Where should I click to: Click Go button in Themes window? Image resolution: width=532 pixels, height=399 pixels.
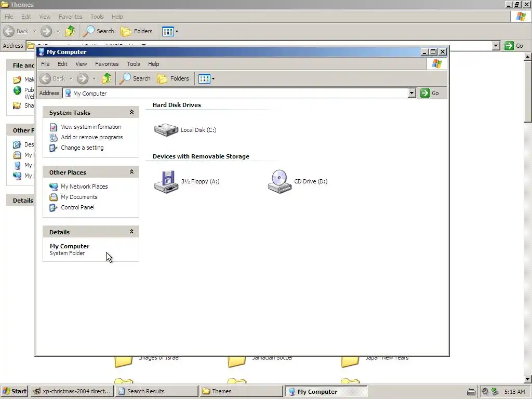click(514, 46)
